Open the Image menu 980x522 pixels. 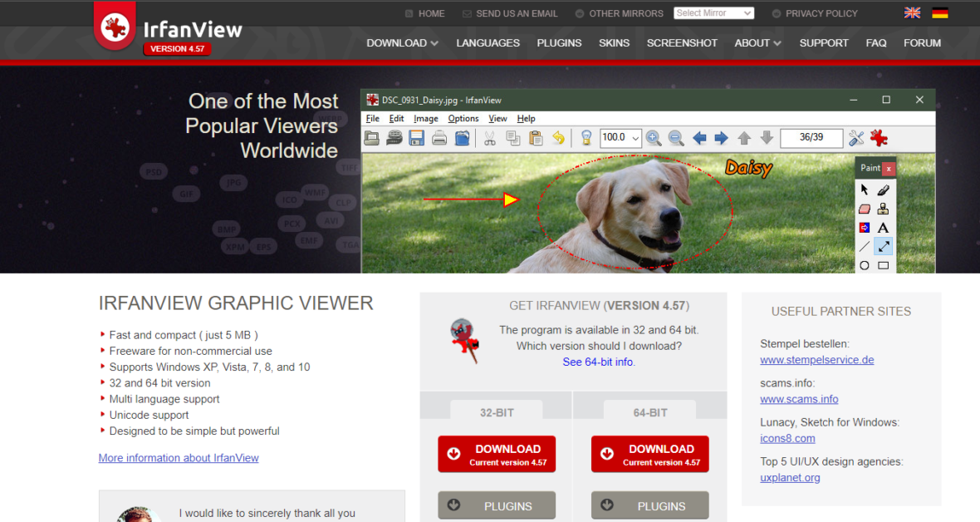click(425, 118)
